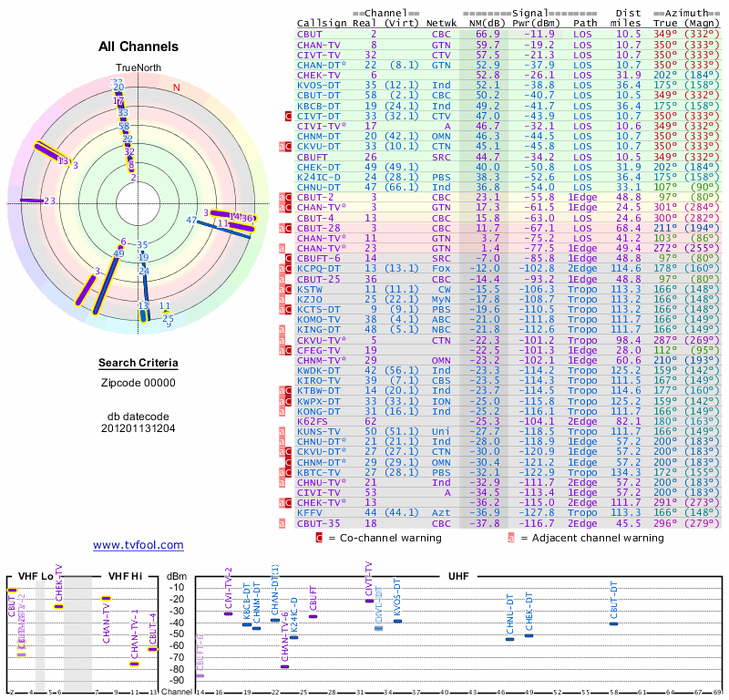Click the CHEK-DT marker in UHF spectrum chart
This screenshot has height=700, width=729.
click(x=529, y=635)
